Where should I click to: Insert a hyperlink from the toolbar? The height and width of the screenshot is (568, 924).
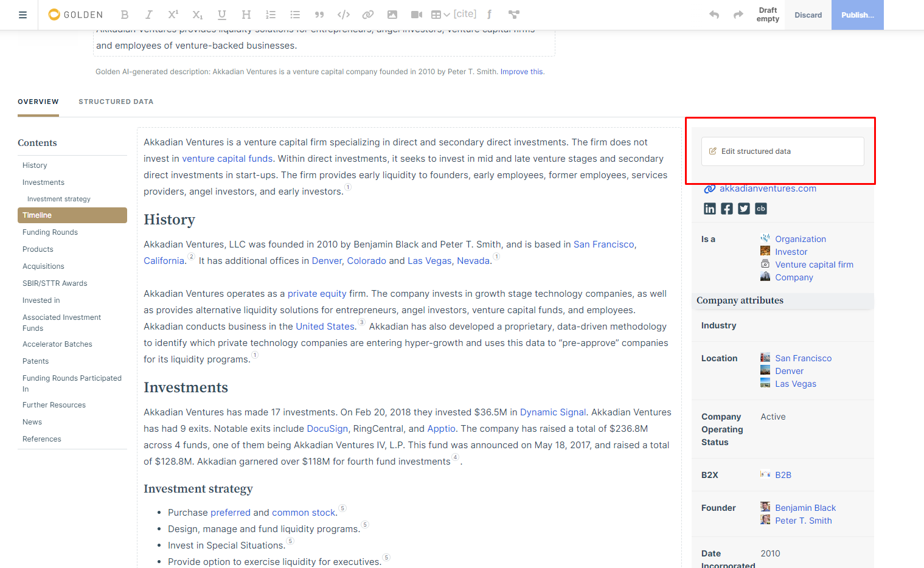click(368, 15)
